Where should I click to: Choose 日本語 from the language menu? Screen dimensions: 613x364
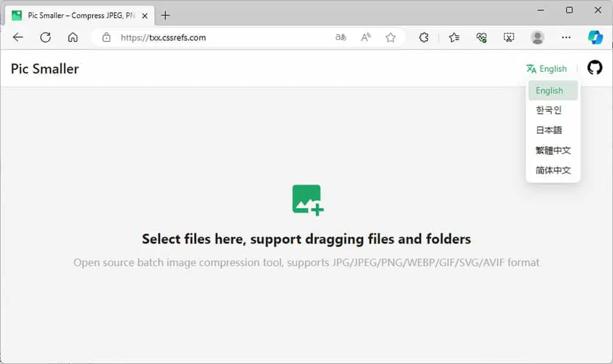[x=553, y=130]
